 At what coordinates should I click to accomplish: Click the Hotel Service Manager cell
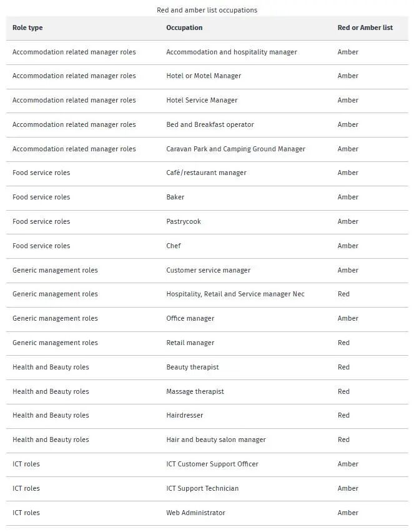[202, 100]
